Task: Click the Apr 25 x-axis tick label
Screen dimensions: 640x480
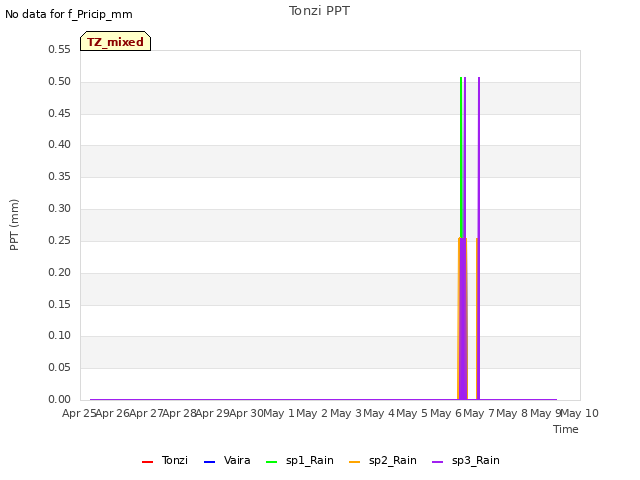Action: (x=79, y=413)
